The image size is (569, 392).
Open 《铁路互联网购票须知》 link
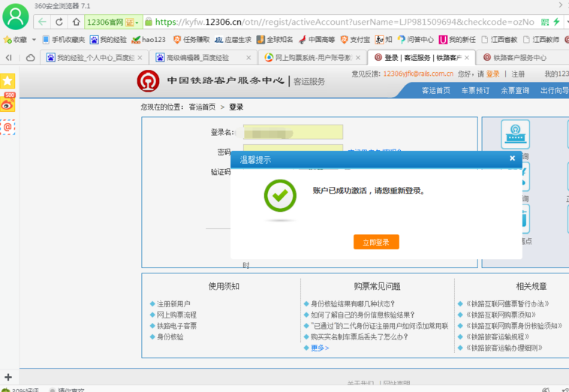[x=501, y=315]
